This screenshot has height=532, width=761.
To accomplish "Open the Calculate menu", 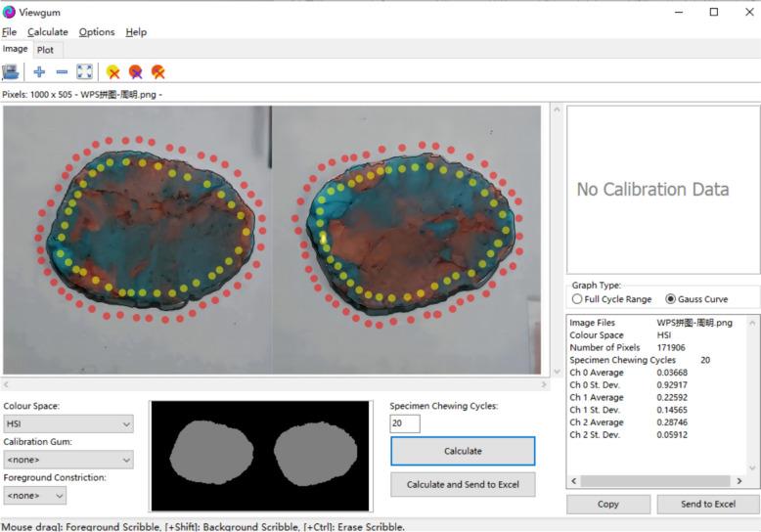I will pyautogui.click(x=48, y=32).
